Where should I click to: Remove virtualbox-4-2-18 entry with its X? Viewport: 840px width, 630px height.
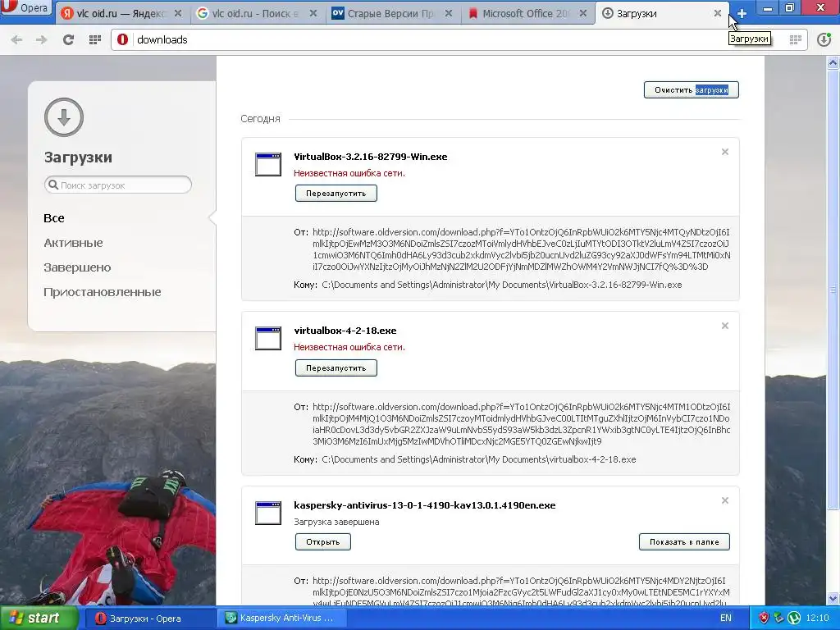[725, 326]
